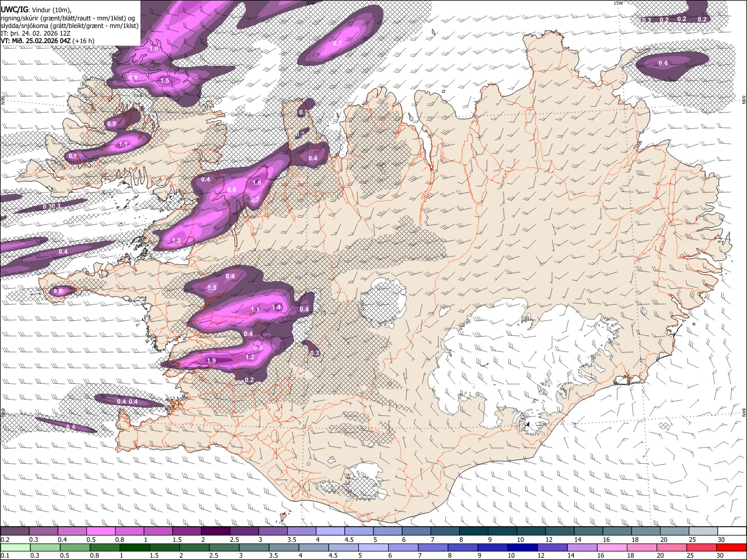747x560 pixels.
Task: Choose the 10 deep blue rain legend swatch
Action: coord(523,548)
